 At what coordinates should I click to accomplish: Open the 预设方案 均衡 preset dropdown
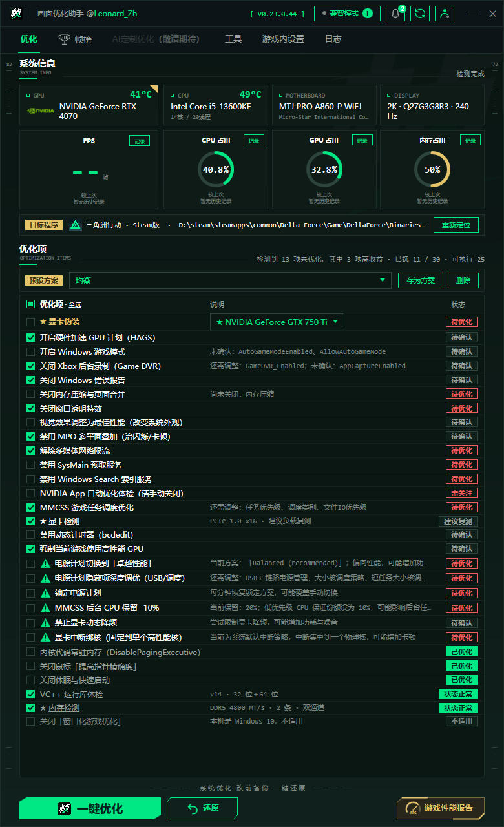pos(230,280)
